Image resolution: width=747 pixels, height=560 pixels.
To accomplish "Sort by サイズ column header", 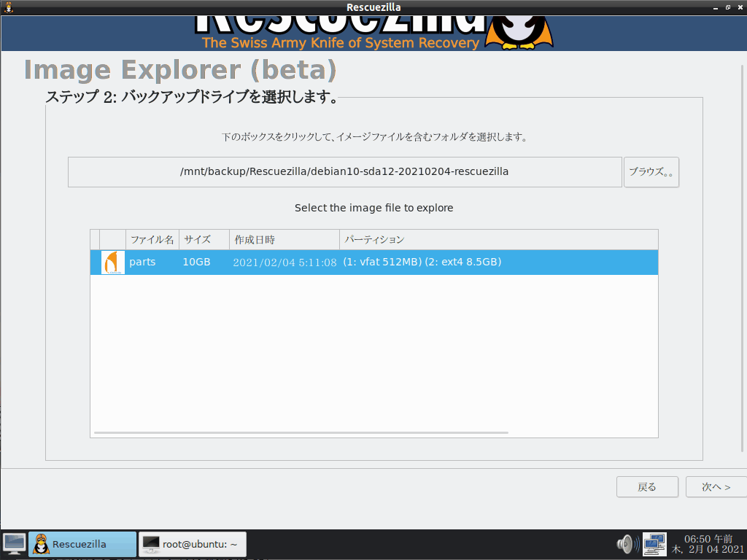I will (204, 239).
